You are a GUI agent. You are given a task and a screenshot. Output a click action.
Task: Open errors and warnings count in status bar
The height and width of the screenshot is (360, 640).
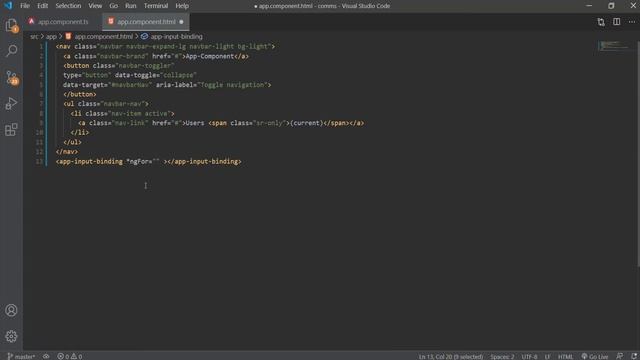point(69,356)
